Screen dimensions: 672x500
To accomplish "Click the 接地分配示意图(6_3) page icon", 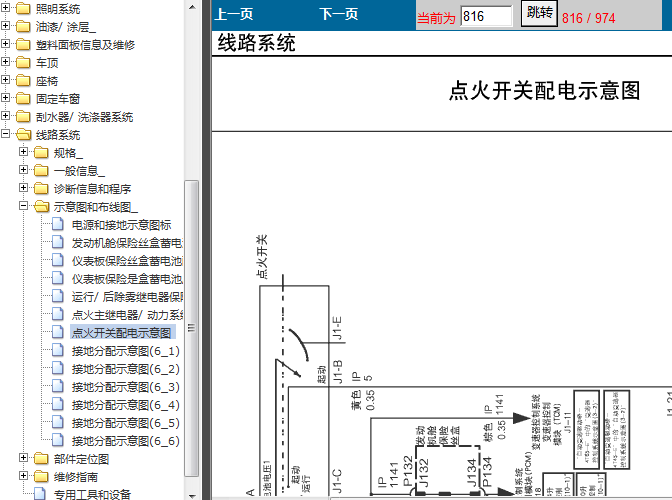I will coord(58,386).
